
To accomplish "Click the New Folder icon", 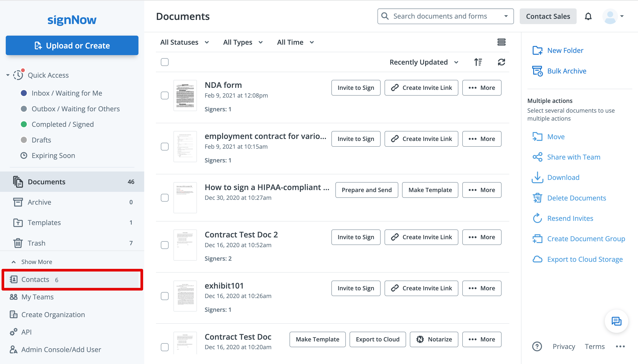I will 537,50.
